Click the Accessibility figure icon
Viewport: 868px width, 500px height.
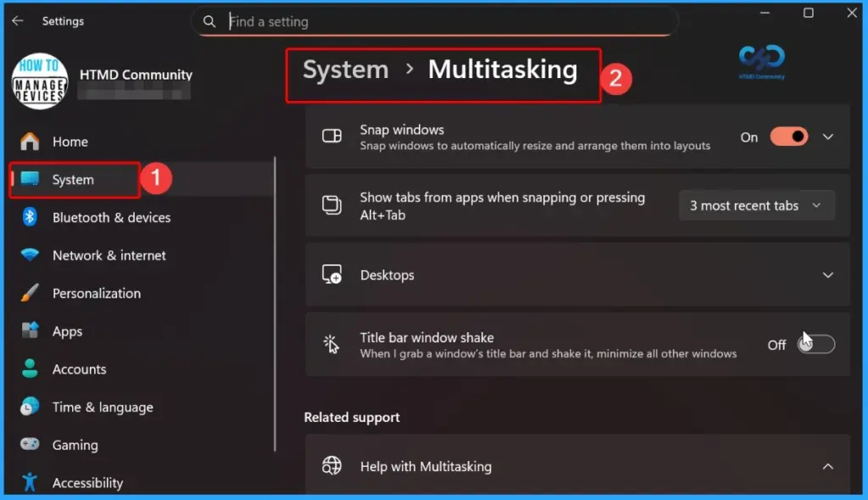click(30, 482)
